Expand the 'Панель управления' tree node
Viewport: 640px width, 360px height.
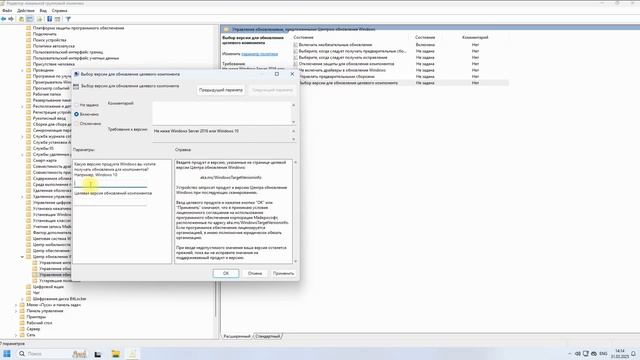pos(16,311)
